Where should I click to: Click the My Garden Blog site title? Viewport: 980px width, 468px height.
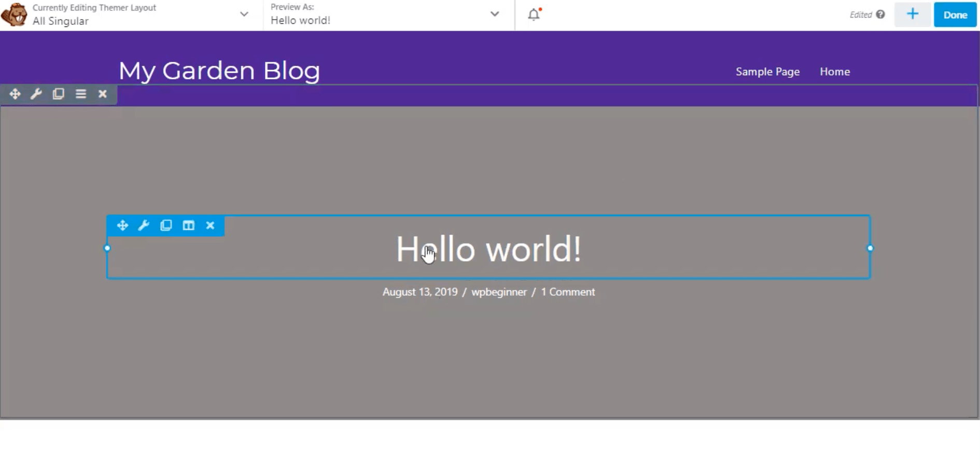point(219,71)
